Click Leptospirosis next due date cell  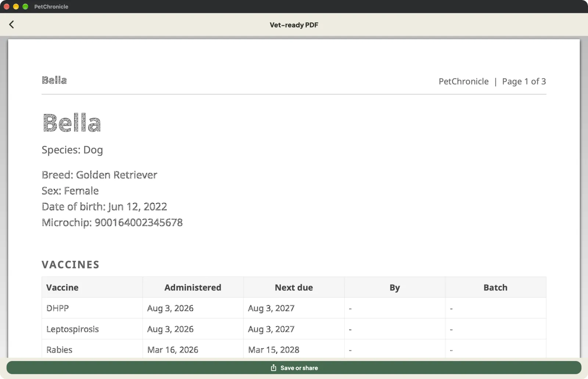coord(294,329)
